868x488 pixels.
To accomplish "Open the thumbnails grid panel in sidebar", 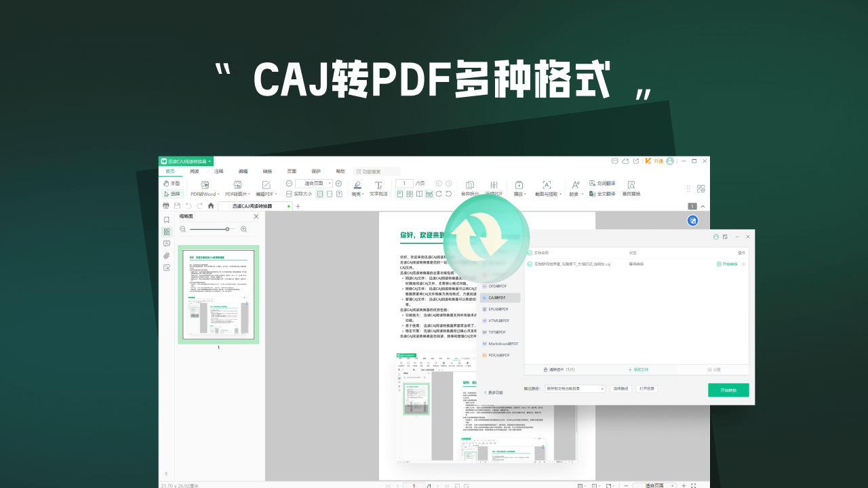I will (x=167, y=232).
